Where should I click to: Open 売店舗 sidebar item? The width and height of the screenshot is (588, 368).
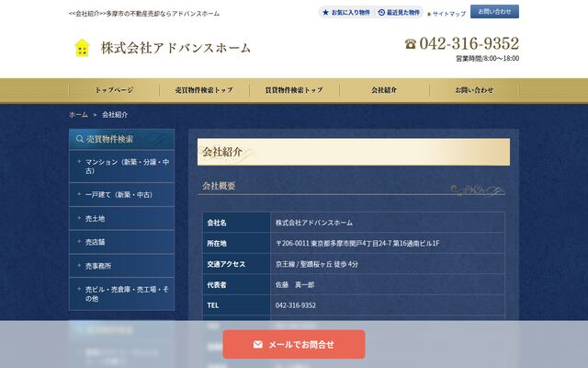122,242
